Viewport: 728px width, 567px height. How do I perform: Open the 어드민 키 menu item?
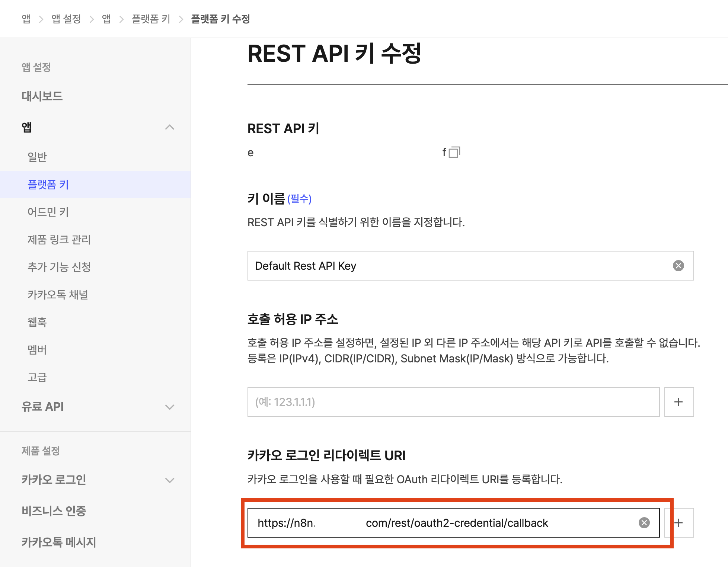48,212
